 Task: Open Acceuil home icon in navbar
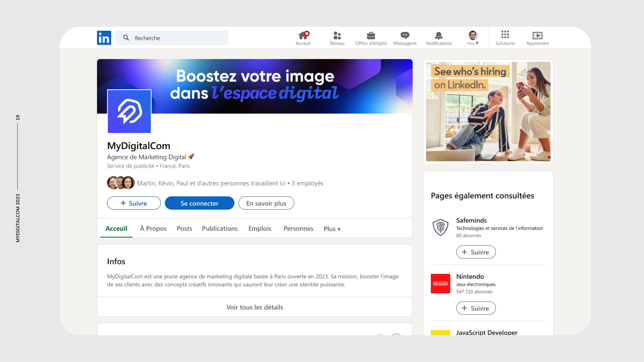tap(303, 36)
